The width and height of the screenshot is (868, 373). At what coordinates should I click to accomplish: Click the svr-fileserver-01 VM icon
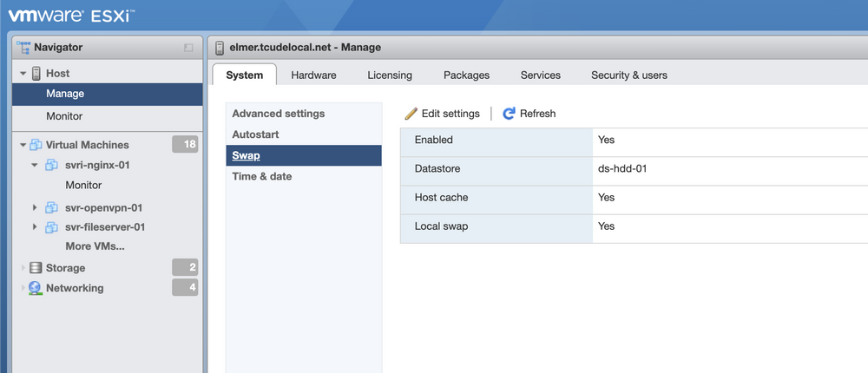[x=51, y=227]
